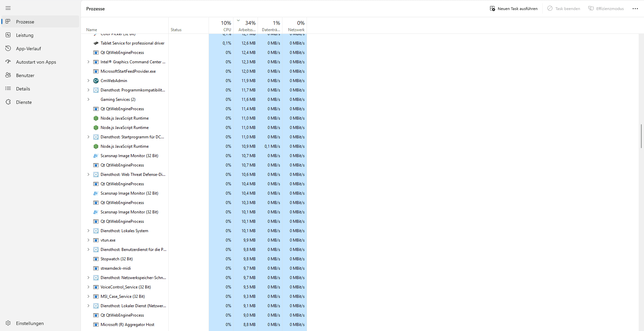The height and width of the screenshot is (331, 644).
Task: Select Tablet Service for professional driver
Action: click(x=194, y=43)
